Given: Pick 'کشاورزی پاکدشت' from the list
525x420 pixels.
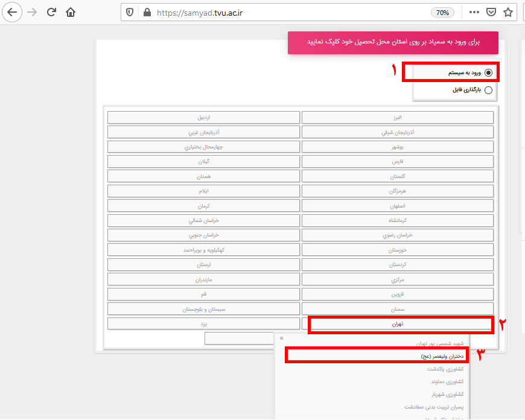Looking at the screenshot, I should (445, 369).
